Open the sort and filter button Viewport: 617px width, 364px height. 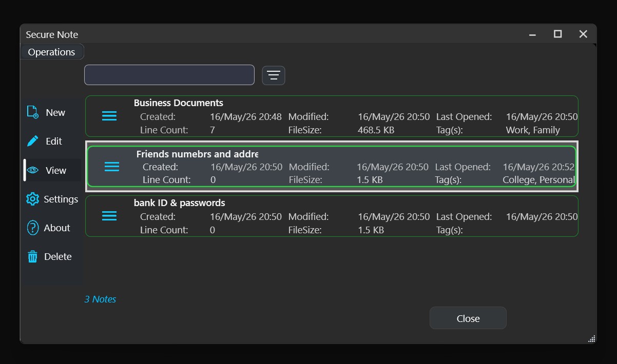click(274, 75)
